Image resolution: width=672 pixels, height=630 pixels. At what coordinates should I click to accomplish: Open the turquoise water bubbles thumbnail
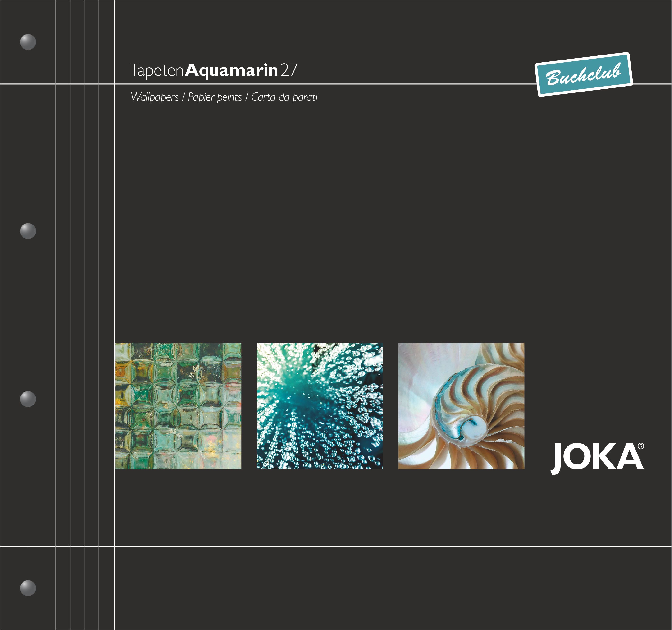(x=320, y=406)
